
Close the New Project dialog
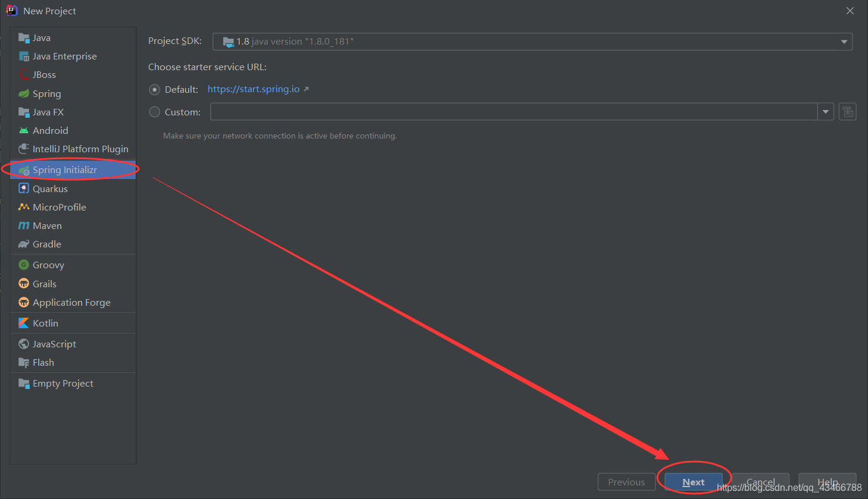(850, 11)
